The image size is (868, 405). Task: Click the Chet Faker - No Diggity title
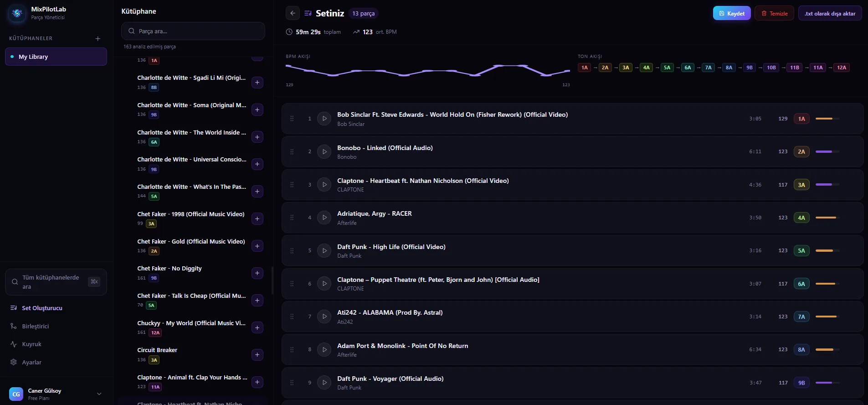[x=169, y=269]
